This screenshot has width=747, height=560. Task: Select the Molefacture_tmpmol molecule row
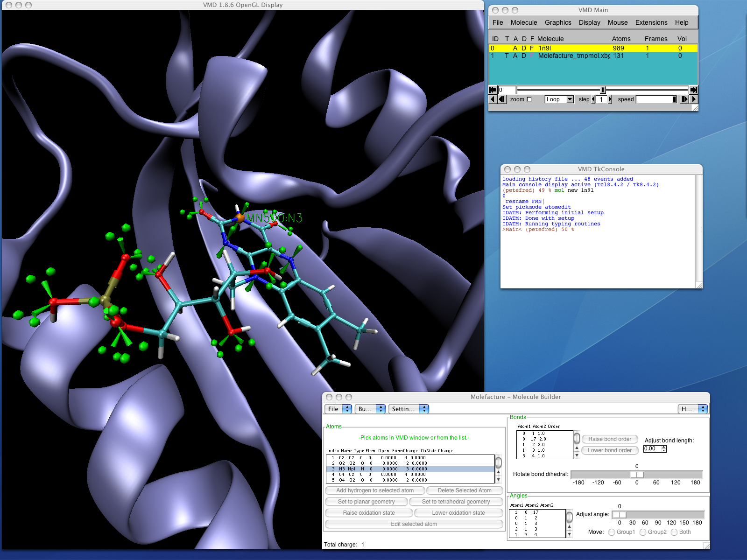574,56
